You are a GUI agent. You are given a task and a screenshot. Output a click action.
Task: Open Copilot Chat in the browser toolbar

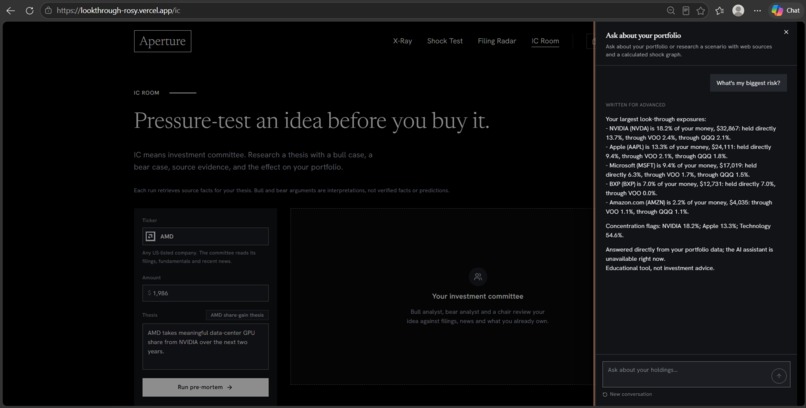785,10
